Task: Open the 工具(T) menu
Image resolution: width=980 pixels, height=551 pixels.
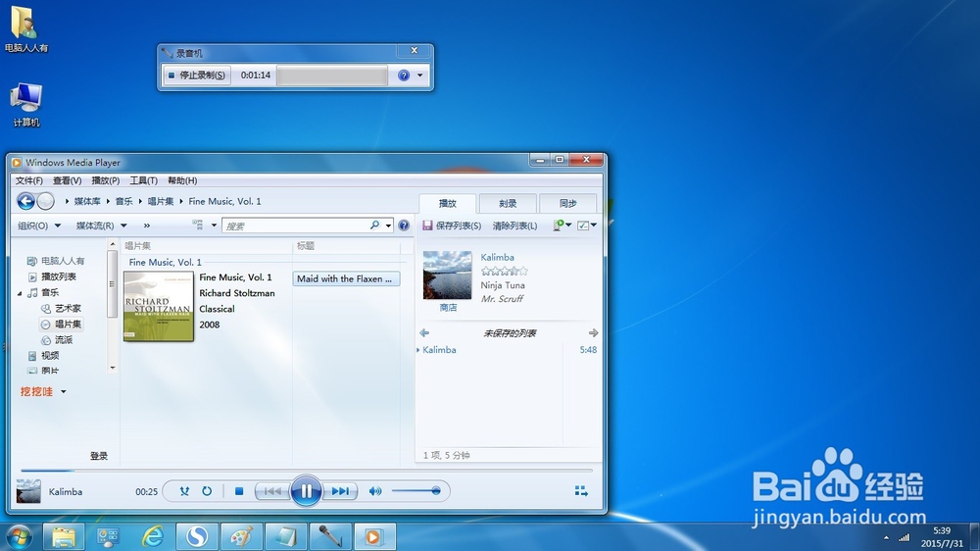Action: [x=143, y=180]
